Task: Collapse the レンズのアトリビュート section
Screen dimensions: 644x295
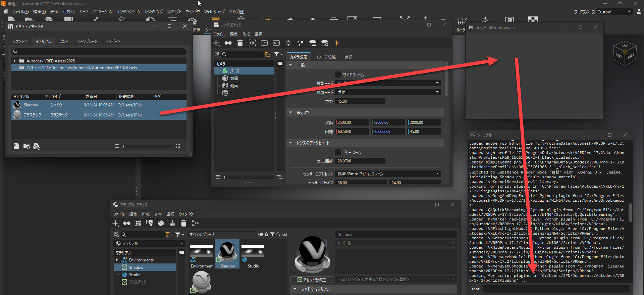Action: [x=290, y=143]
